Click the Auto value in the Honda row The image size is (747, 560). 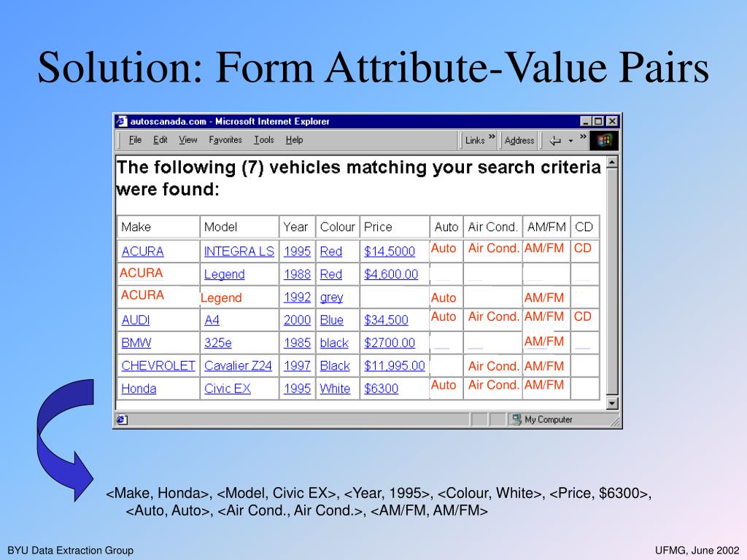[x=444, y=385]
